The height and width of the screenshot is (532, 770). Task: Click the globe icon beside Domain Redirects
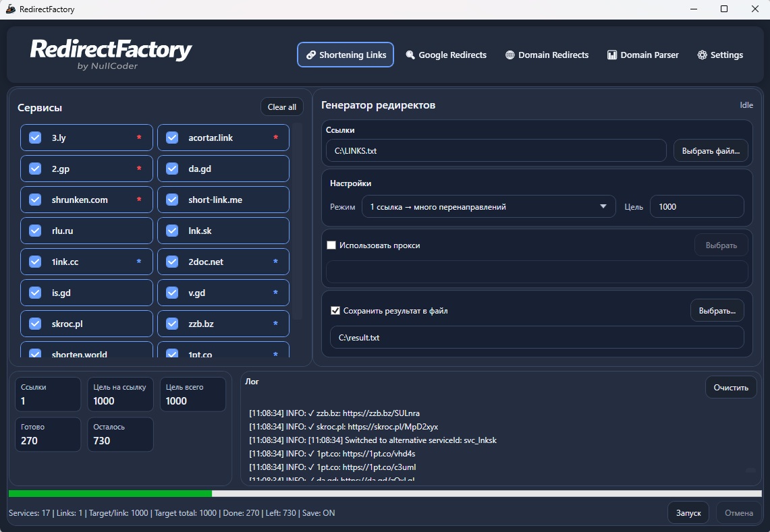[510, 55]
